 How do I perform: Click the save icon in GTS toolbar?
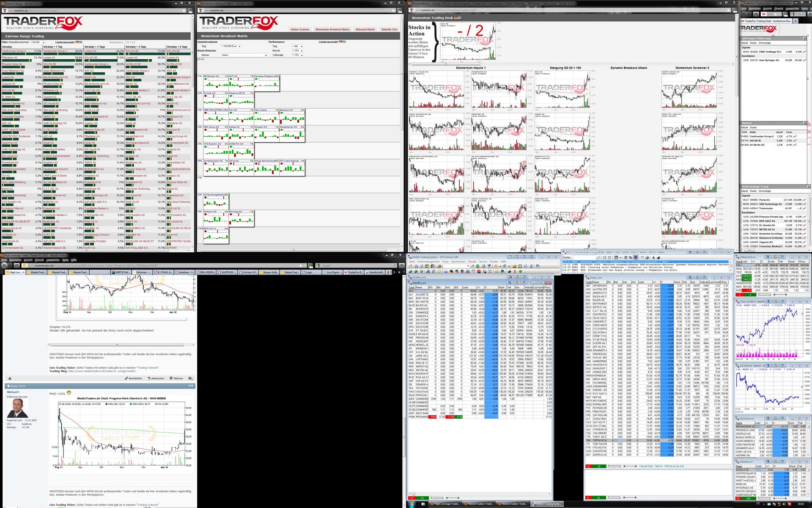(416, 266)
